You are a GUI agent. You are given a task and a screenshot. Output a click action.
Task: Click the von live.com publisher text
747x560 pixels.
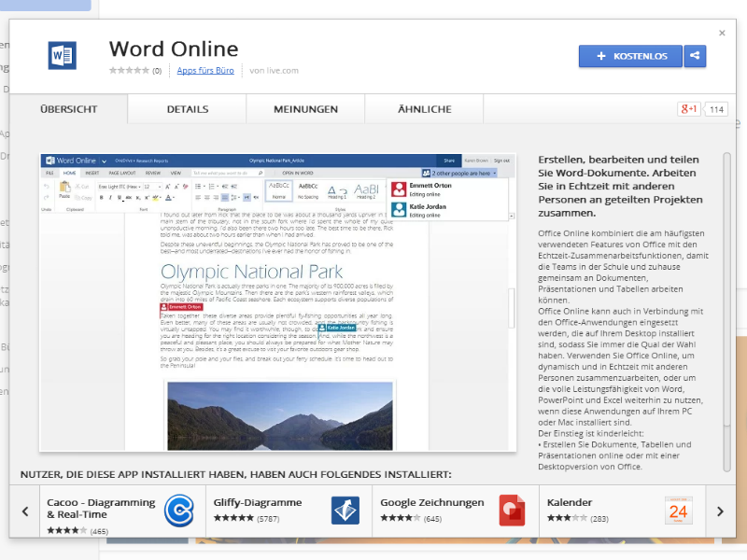tap(274, 71)
